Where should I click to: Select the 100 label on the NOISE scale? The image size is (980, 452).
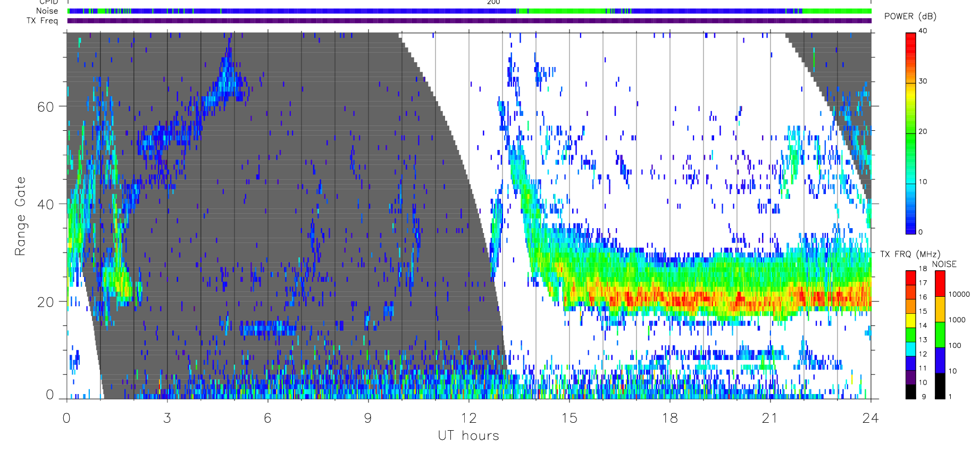coord(955,345)
